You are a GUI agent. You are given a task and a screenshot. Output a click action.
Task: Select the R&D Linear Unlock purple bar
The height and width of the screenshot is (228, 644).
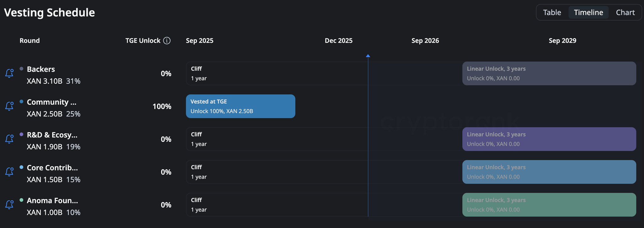[x=549, y=139]
